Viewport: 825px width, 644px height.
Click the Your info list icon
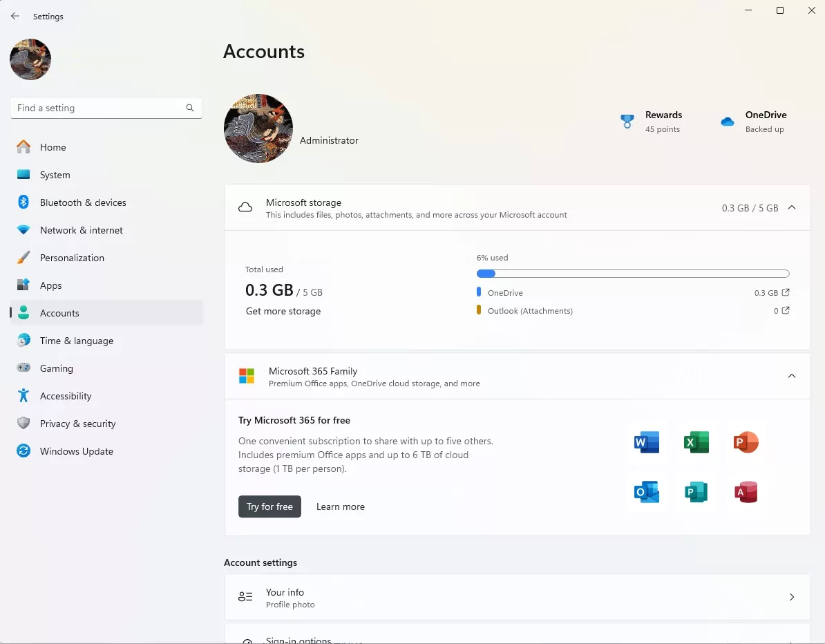245,596
